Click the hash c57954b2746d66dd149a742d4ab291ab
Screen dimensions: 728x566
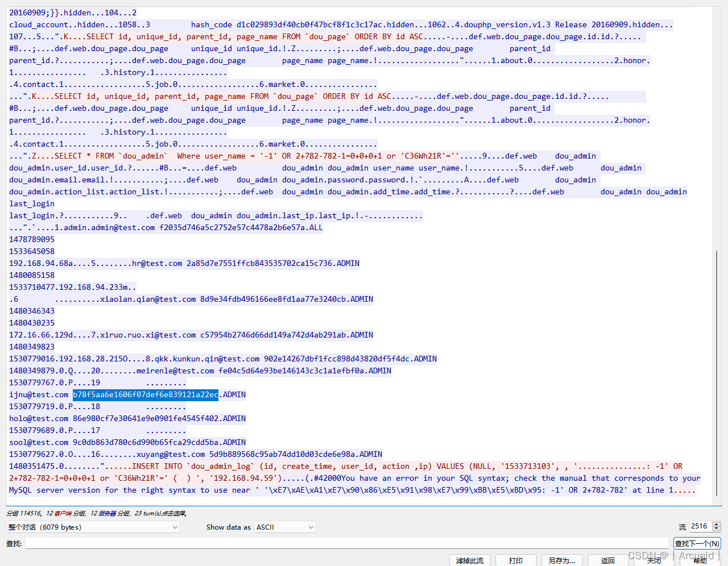[273, 335]
